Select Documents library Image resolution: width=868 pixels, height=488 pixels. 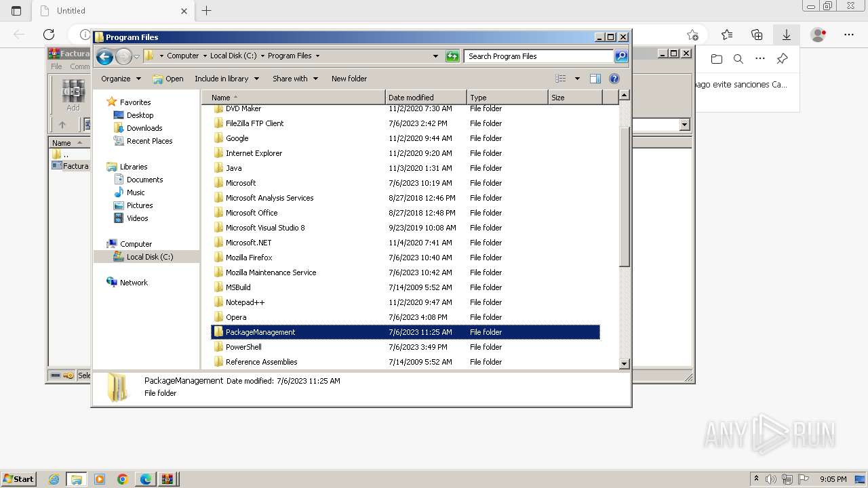coord(144,180)
